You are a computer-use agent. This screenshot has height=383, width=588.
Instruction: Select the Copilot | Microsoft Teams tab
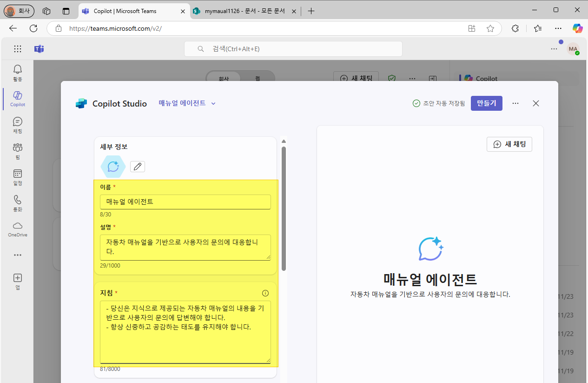pyautogui.click(x=134, y=11)
